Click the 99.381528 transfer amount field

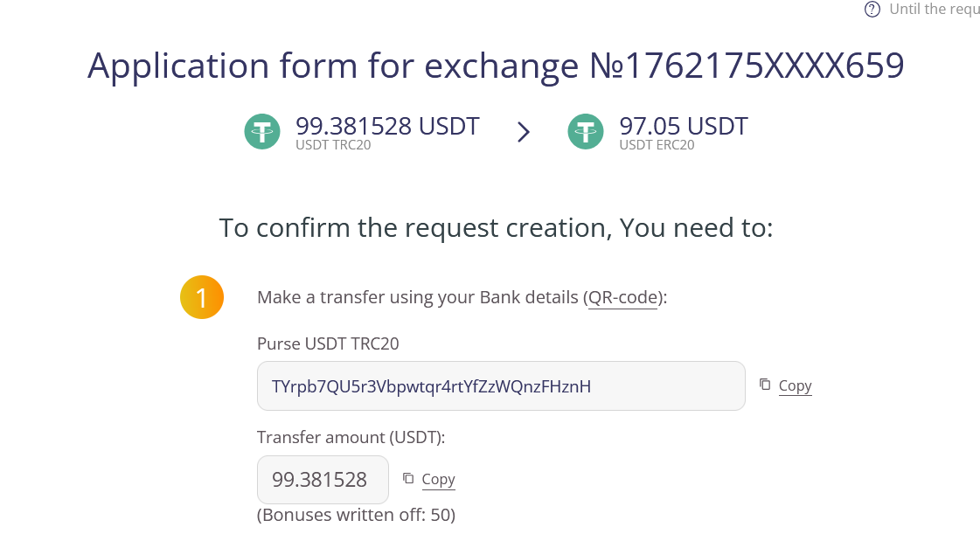point(322,479)
